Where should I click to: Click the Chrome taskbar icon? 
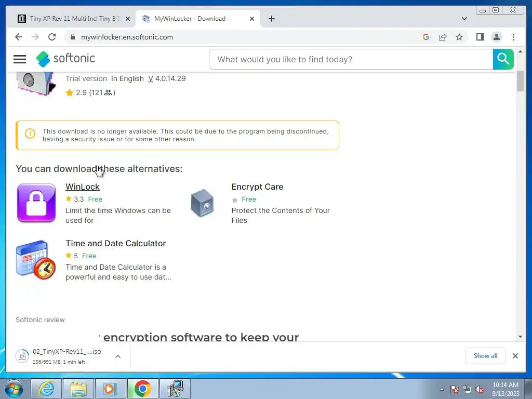tap(142, 389)
